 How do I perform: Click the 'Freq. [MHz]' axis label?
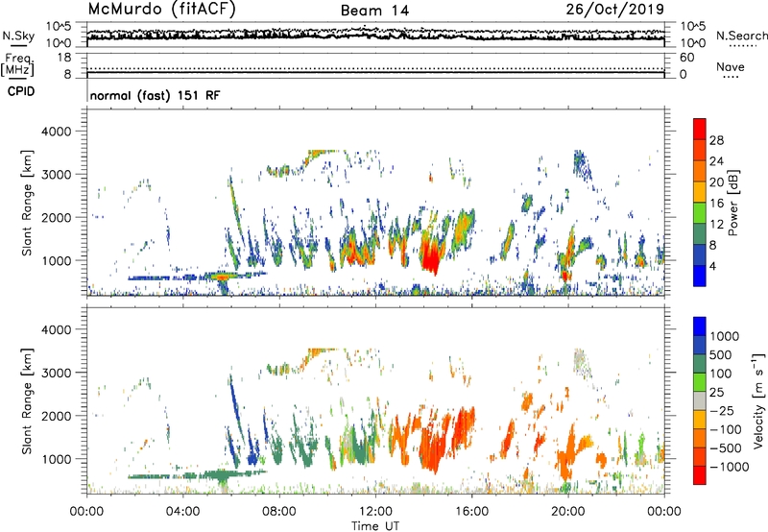click(17, 64)
